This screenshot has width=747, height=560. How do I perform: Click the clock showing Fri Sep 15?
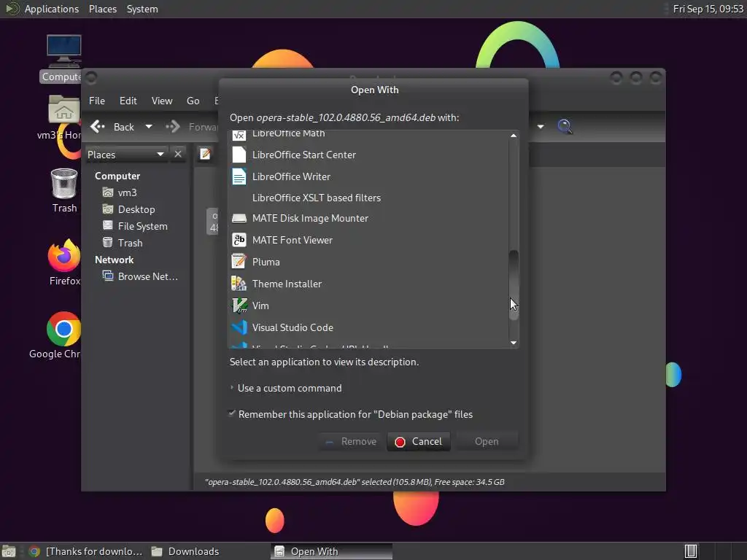[x=708, y=9]
